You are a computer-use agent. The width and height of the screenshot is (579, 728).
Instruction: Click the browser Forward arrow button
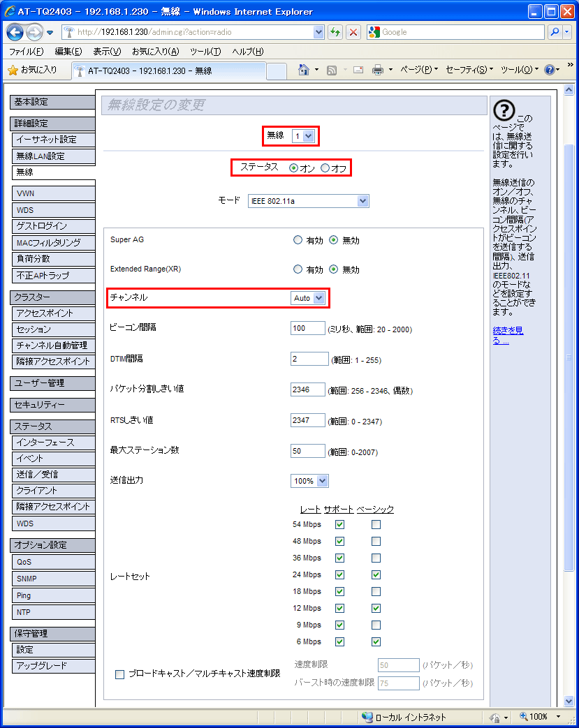click(34, 32)
